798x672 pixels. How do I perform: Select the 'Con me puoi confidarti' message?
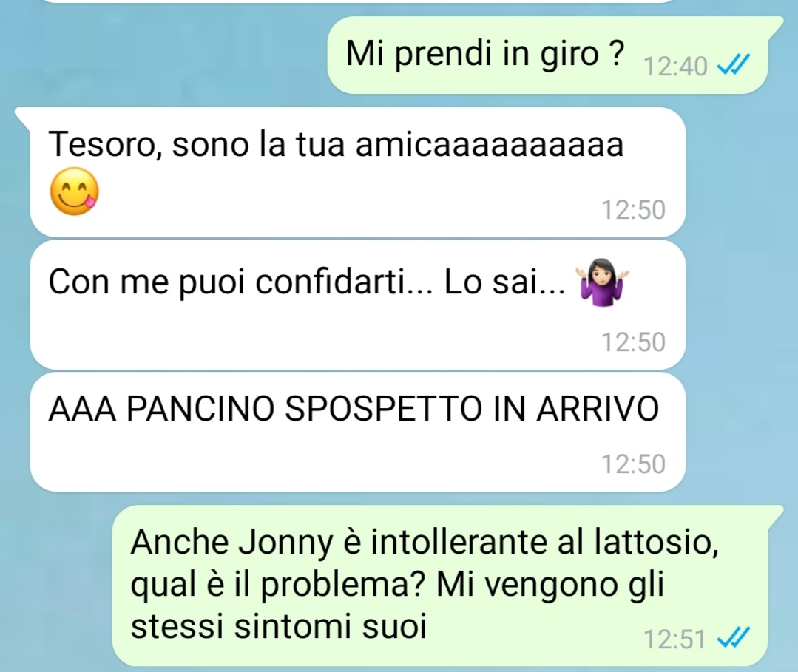tap(358, 305)
